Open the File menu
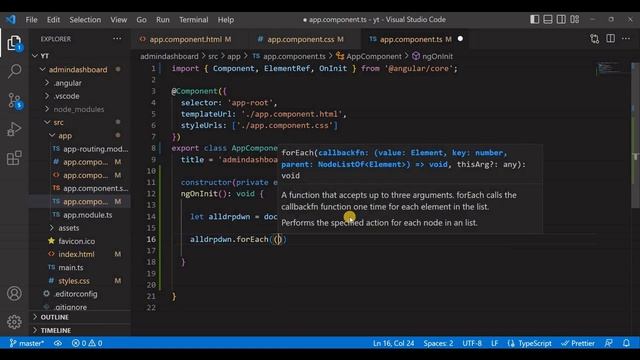The image size is (640, 360). pos(31,20)
